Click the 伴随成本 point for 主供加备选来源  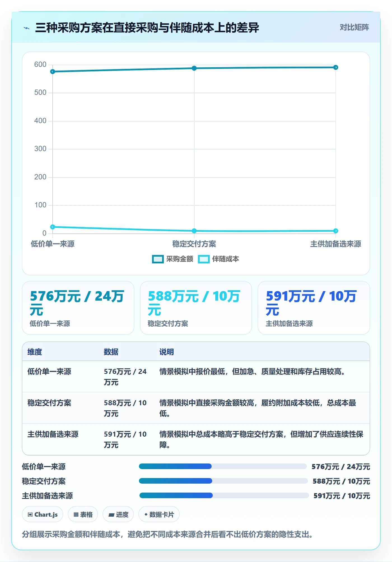(336, 231)
